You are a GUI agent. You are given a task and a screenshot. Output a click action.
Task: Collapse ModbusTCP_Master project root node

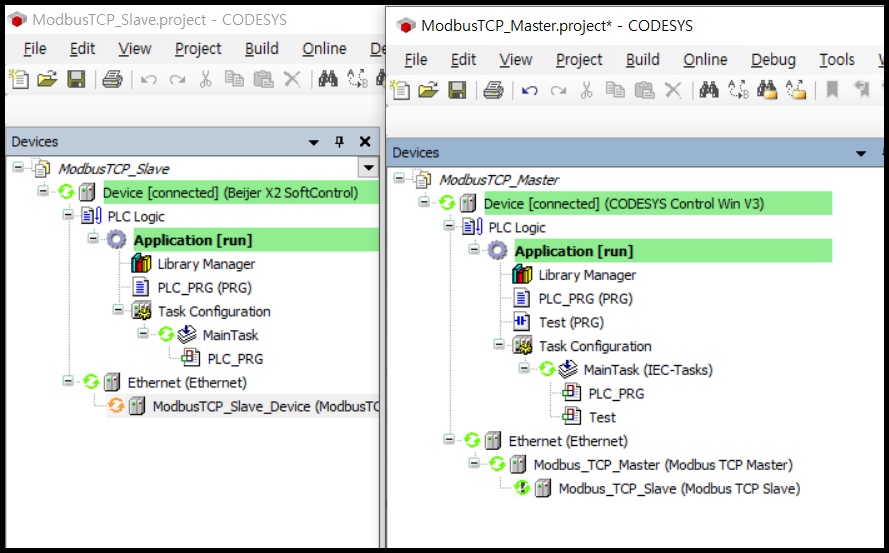(x=399, y=178)
